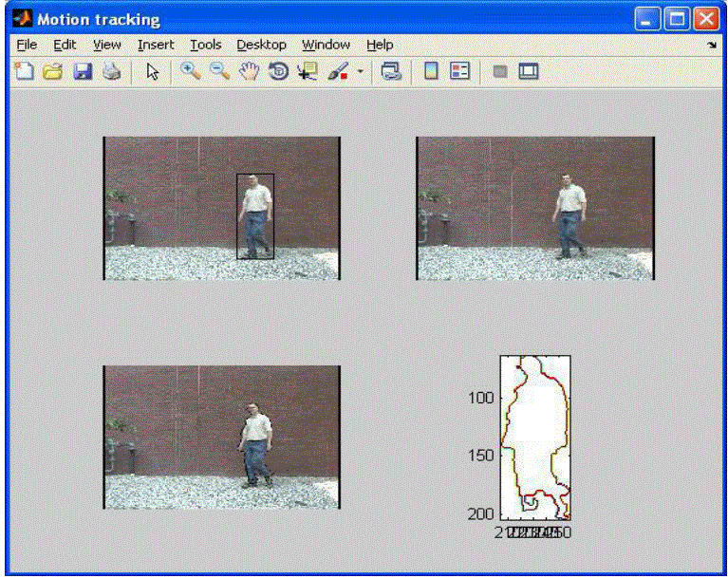
Task: Click the top-left image with the bounding box
Action: 221,208
